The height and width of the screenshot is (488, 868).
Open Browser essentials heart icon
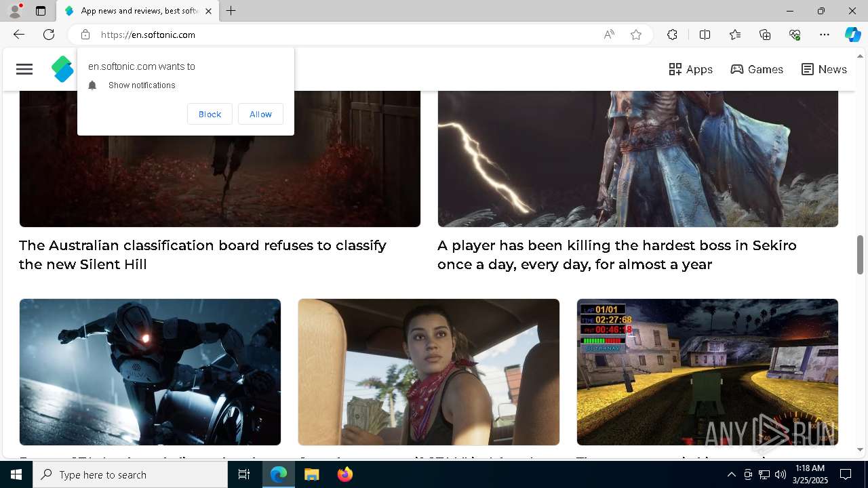(795, 35)
